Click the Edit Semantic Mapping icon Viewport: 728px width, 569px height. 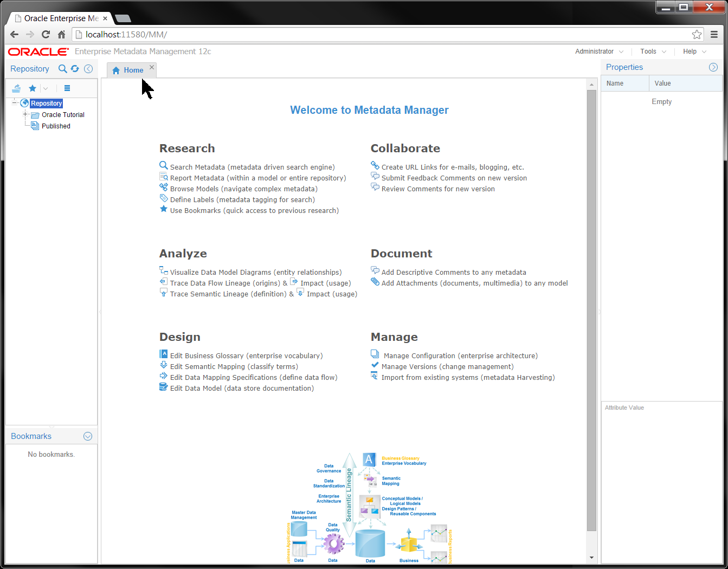(x=164, y=365)
